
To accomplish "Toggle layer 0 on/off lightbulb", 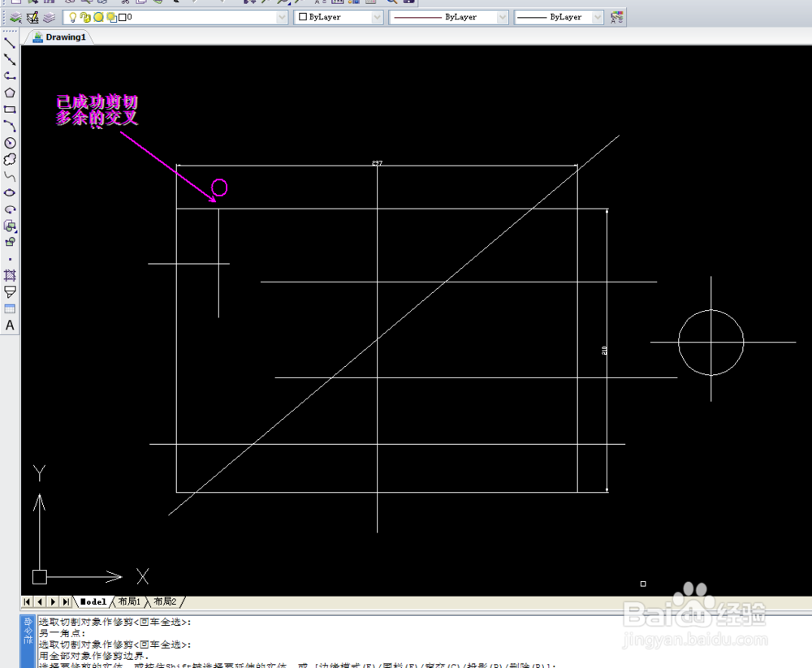I will click(x=72, y=17).
